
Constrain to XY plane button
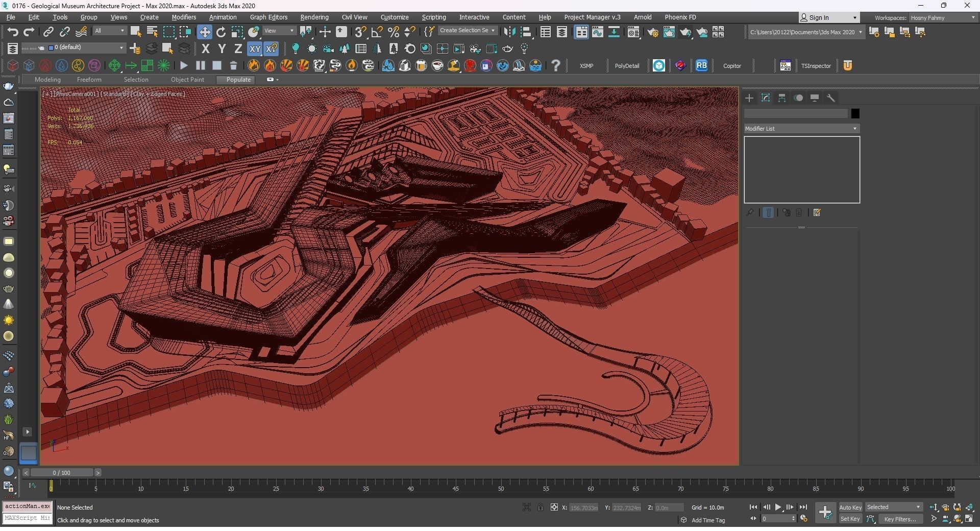(x=255, y=49)
